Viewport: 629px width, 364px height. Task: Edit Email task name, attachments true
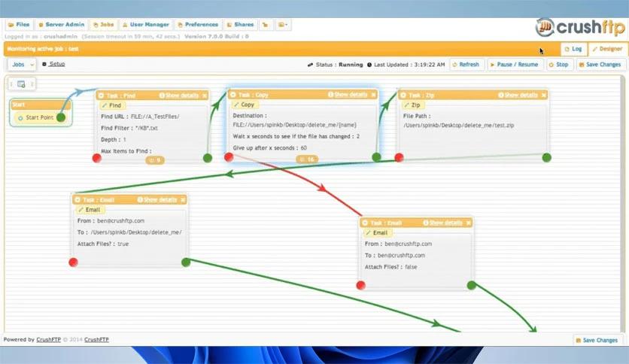(x=90, y=210)
